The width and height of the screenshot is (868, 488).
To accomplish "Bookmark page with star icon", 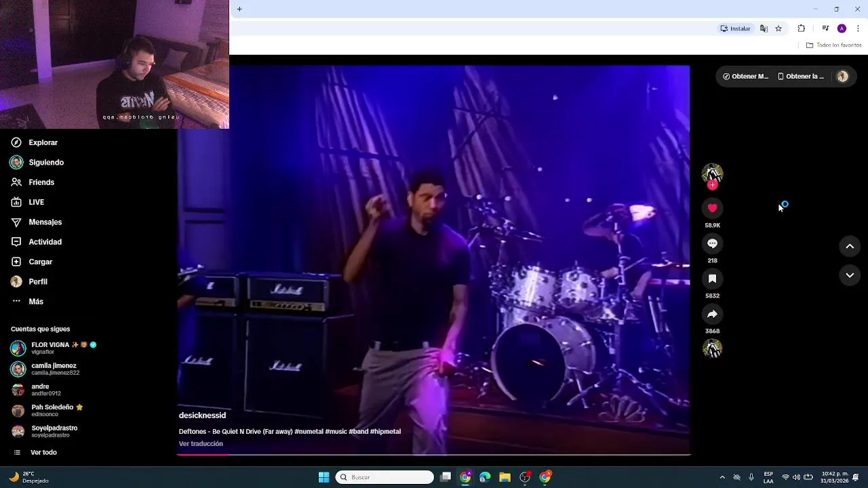I will click(x=778, y=28).
